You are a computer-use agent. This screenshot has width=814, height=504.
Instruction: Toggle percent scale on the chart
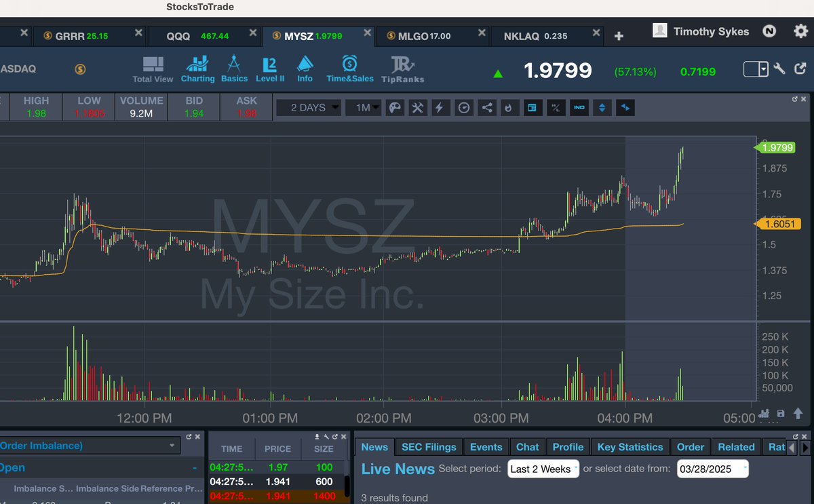tap(556, 107)
